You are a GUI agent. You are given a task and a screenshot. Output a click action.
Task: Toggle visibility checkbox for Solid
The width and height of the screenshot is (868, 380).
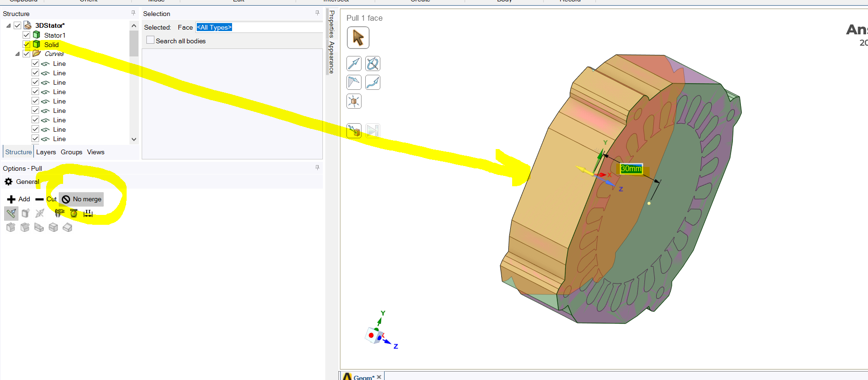(x=26, y=44)
